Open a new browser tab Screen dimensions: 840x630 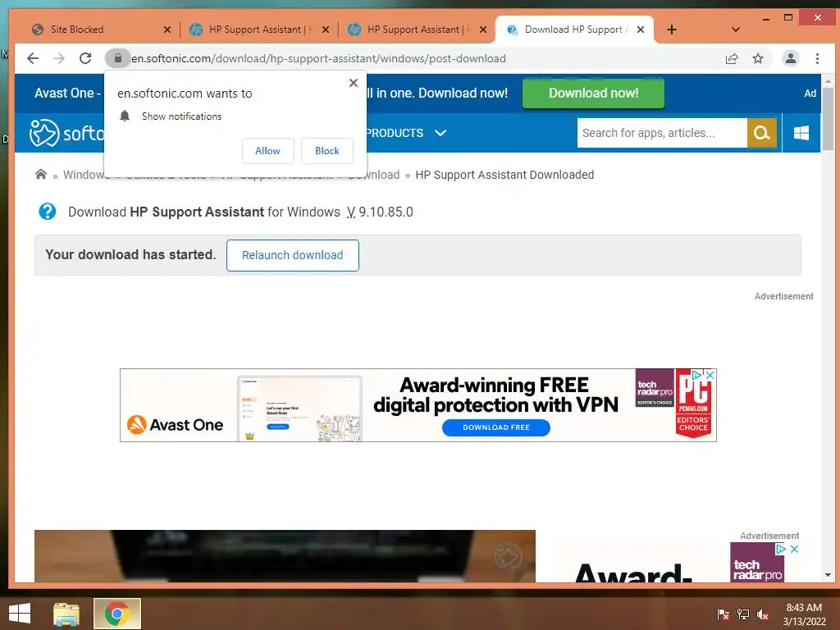672,30
